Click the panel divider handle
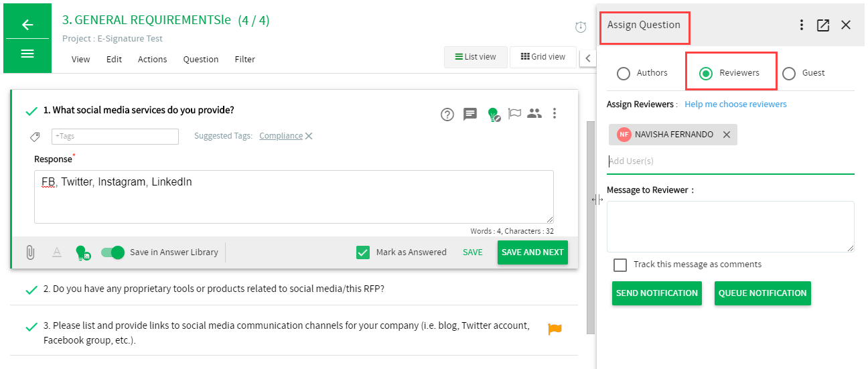Screen dimensions: 868x369 coord(597,200)
